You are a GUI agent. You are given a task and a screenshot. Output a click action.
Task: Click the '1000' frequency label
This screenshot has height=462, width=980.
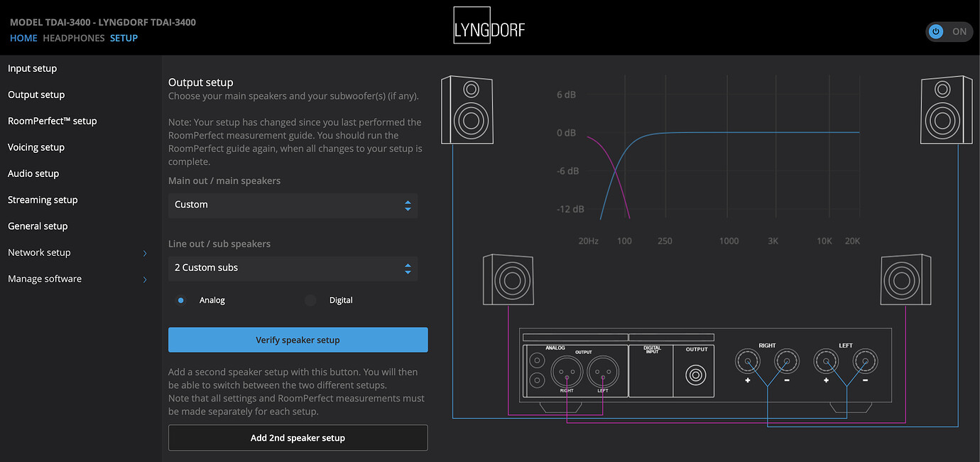coord(729,241)
